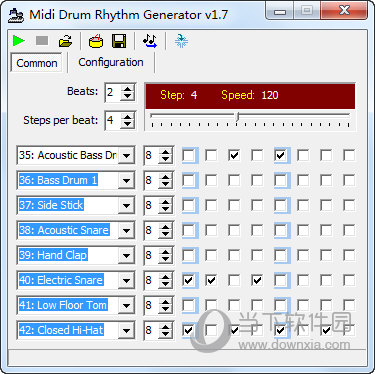Enable step 5 of Side Stick row

pyautogui.click(x=281, y=205)
